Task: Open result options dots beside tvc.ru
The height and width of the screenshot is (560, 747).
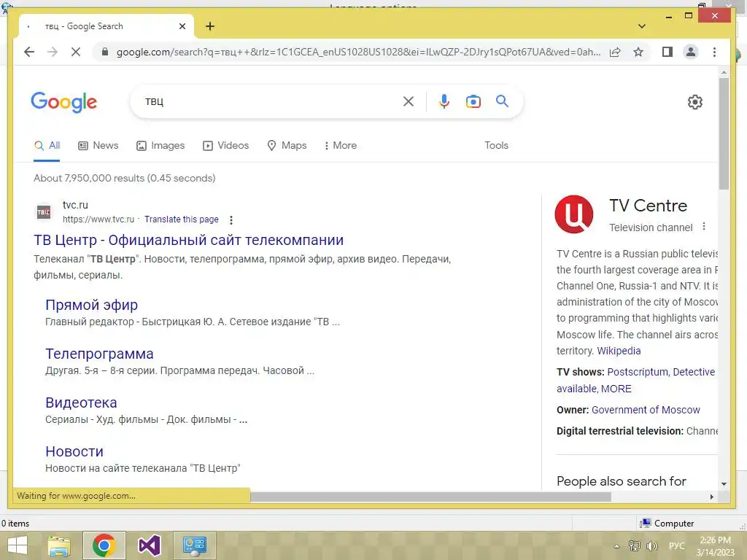Action: point(231,220)
